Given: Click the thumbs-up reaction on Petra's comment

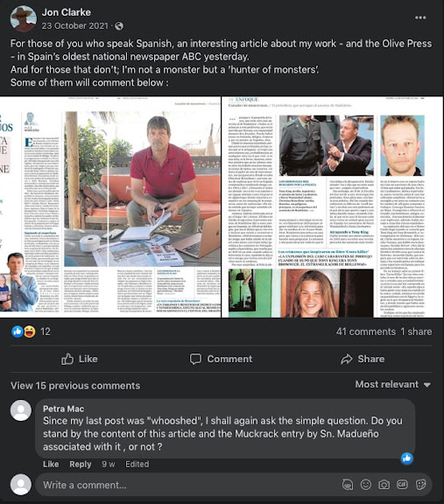Looking at the screenshot, I should pos(407,458).
